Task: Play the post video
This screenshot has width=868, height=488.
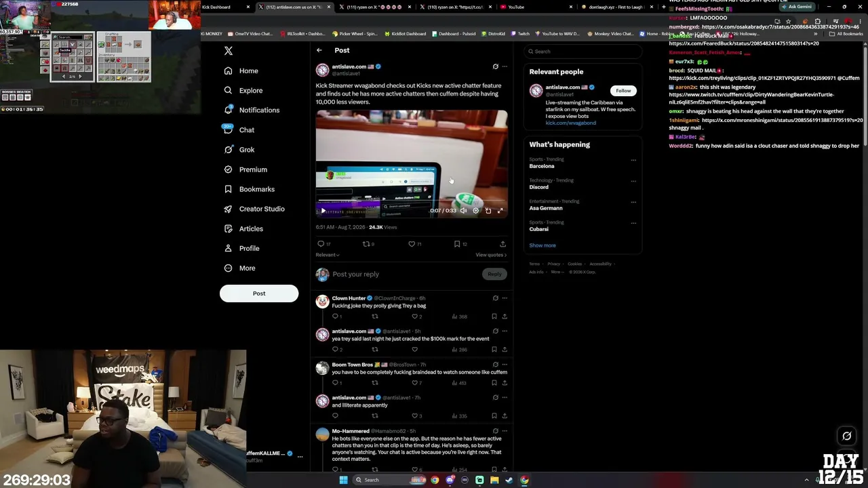Action: click(323, 211)
